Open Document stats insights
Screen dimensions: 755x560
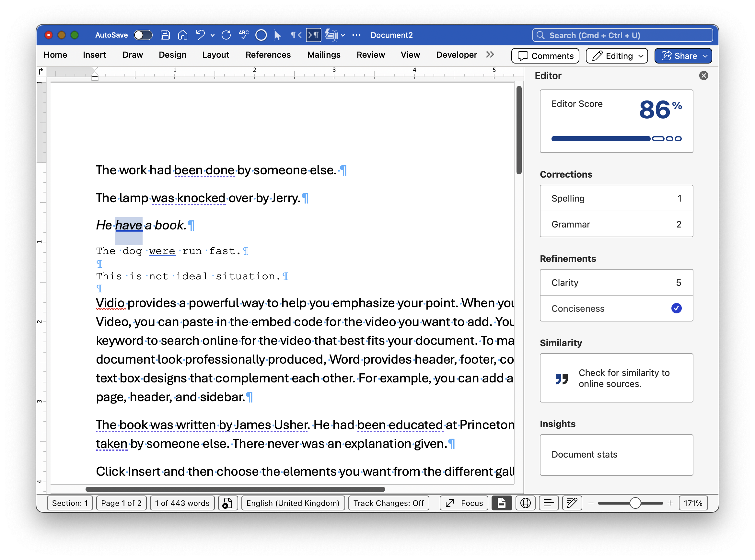click(x=616, y=455)
